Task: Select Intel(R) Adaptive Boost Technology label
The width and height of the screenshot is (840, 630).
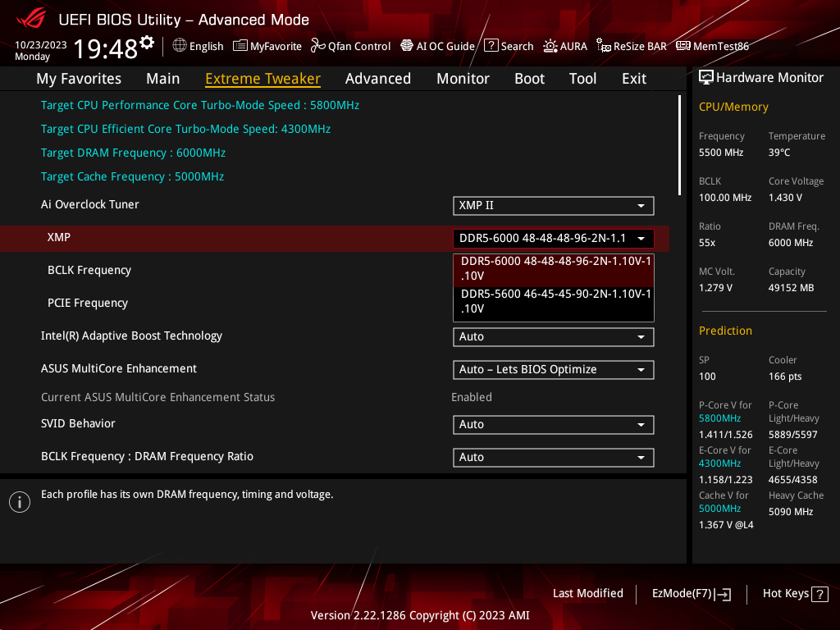Action: pos(132,336)
